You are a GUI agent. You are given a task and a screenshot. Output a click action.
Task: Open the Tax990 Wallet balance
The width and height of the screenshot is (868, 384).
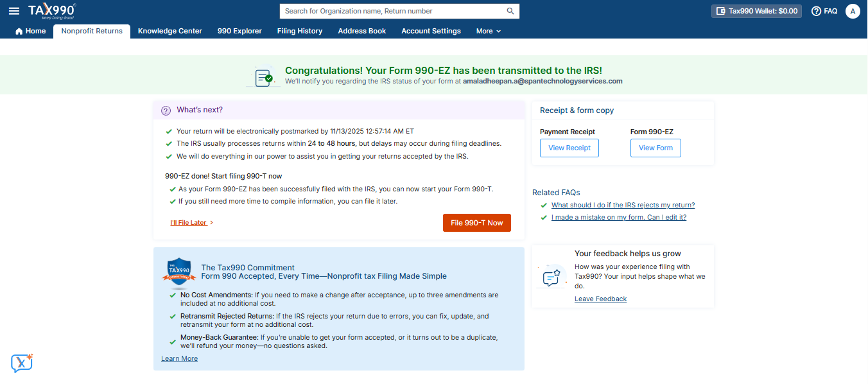coord(756,11)
